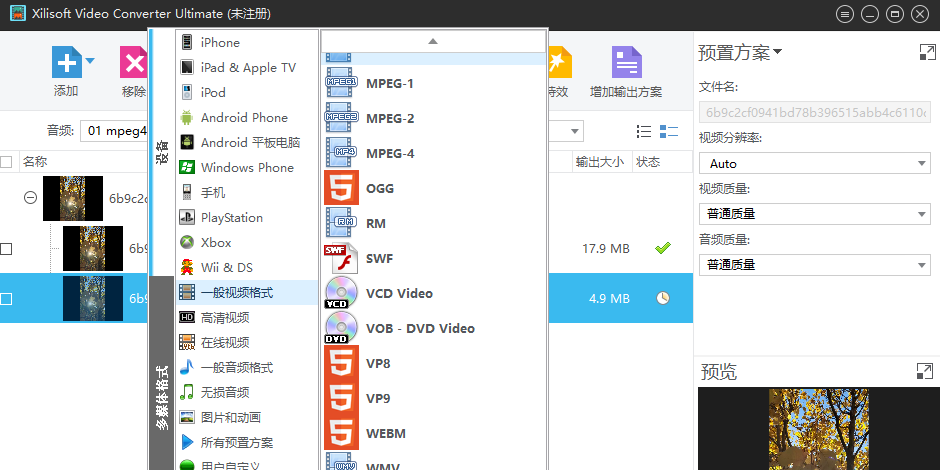Viewport: 940px width, 470px height.
Task: Click the Add file toolbar icon
Action: [x=67, y=62]
